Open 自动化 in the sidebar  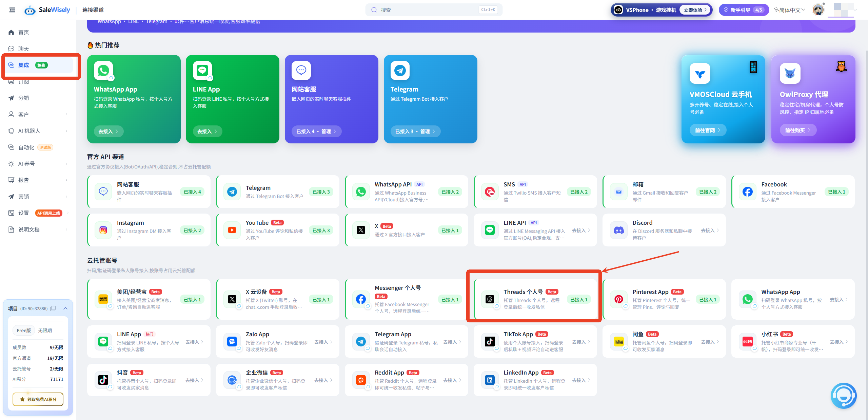click(x=38, y=147)
